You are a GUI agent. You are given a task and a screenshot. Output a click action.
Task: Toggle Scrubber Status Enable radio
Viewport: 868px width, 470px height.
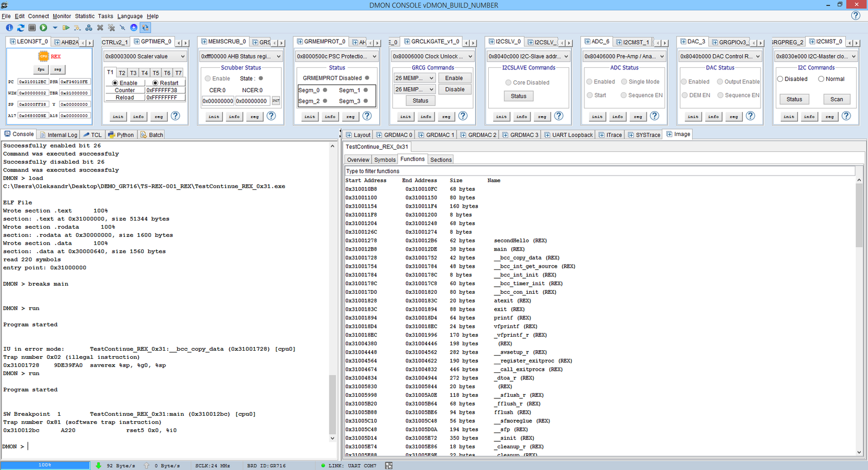point(208,79)
